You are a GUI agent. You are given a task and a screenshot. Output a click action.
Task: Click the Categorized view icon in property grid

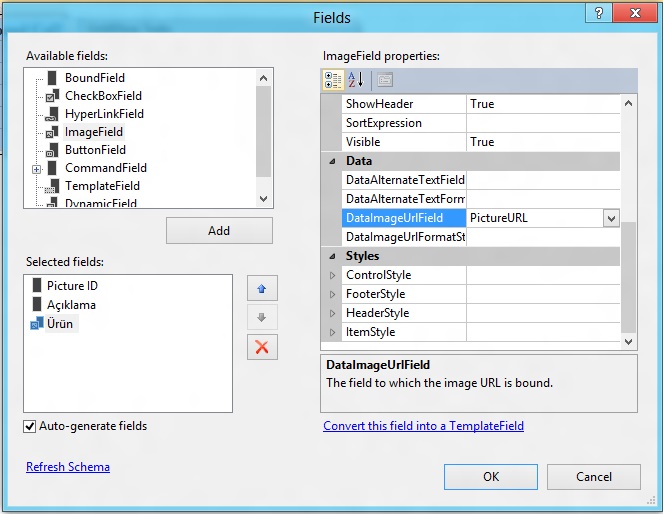(333, 80)
